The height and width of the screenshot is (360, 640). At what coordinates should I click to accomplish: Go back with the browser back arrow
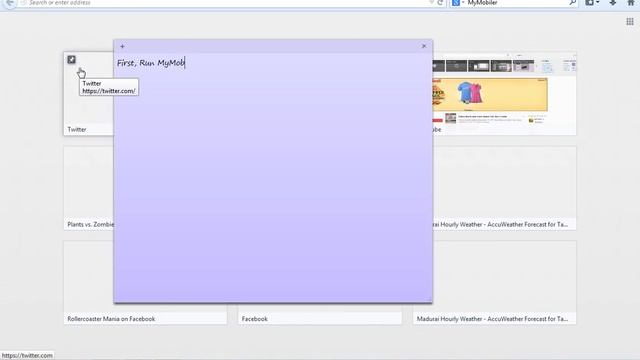[x=10, y=3]
